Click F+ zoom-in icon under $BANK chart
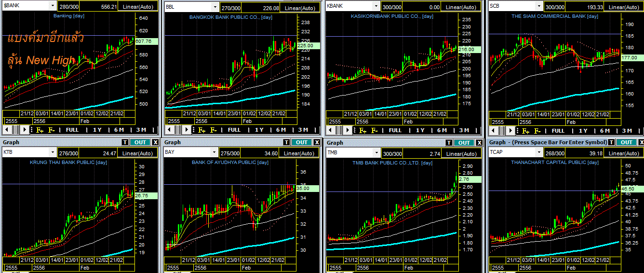The image size is (644, 273). 40,130
